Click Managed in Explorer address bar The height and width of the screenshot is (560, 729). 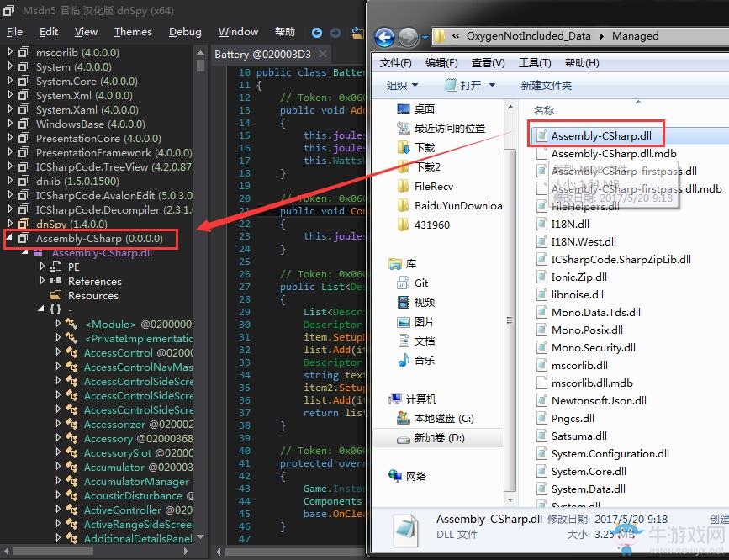(635, 36)
